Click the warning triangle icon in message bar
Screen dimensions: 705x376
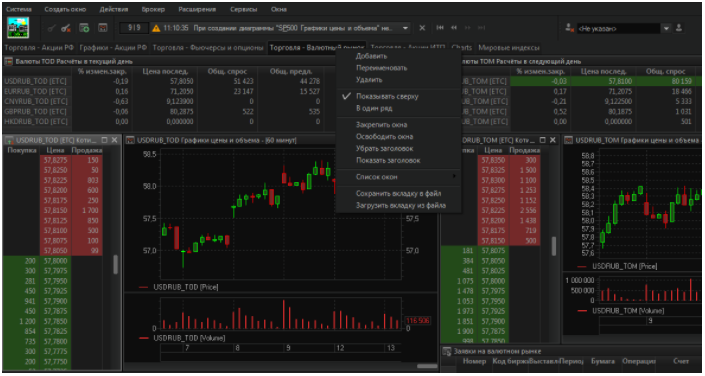[x=156, y=28]
